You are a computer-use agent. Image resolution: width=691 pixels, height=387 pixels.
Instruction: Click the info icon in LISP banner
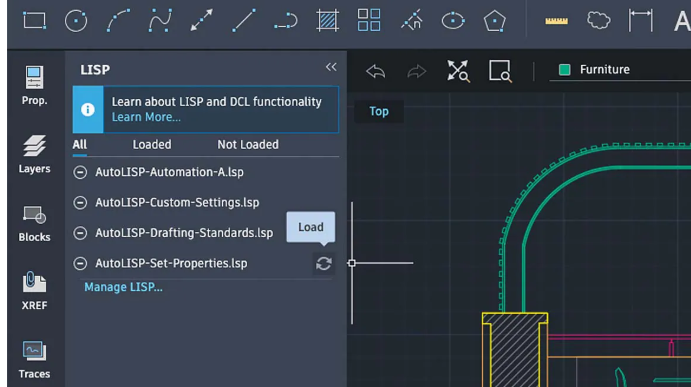click(88, 109)
